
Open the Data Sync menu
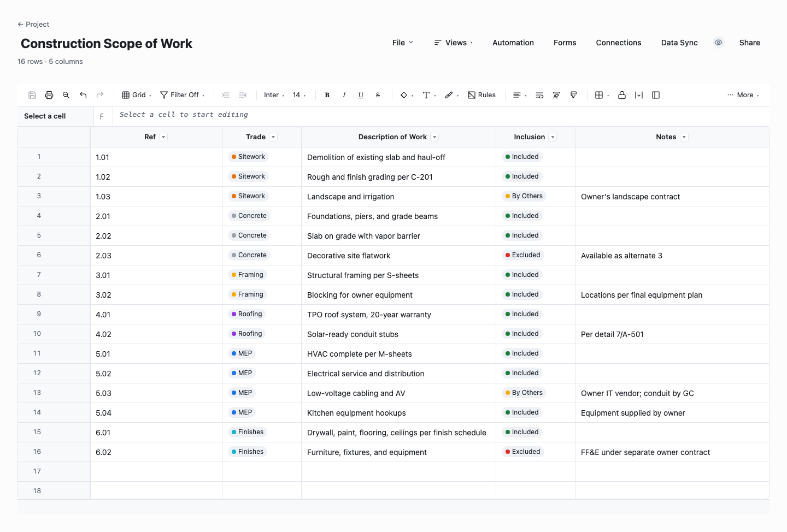[x=679, y=43]
